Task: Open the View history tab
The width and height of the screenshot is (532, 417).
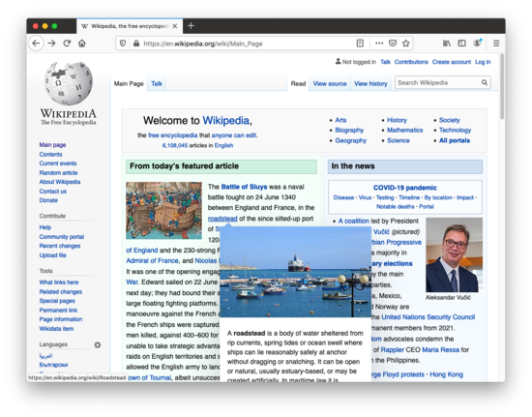Action: tap(370, 83)
